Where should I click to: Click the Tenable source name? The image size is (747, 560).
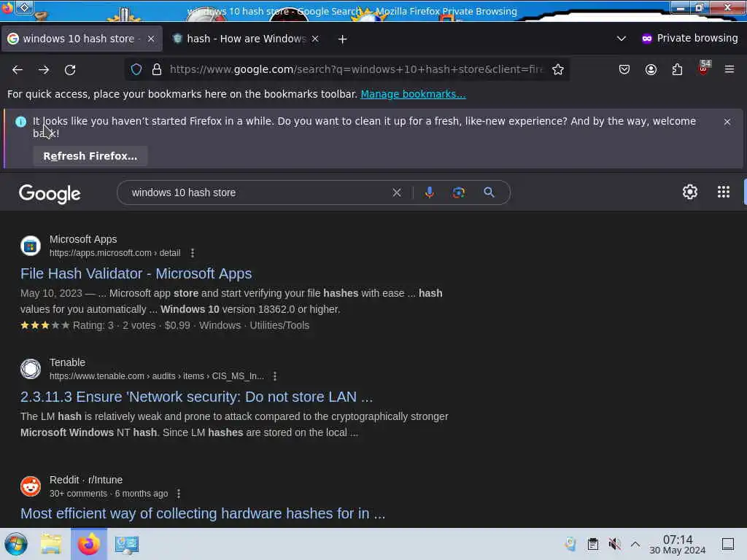click(67, 362)
